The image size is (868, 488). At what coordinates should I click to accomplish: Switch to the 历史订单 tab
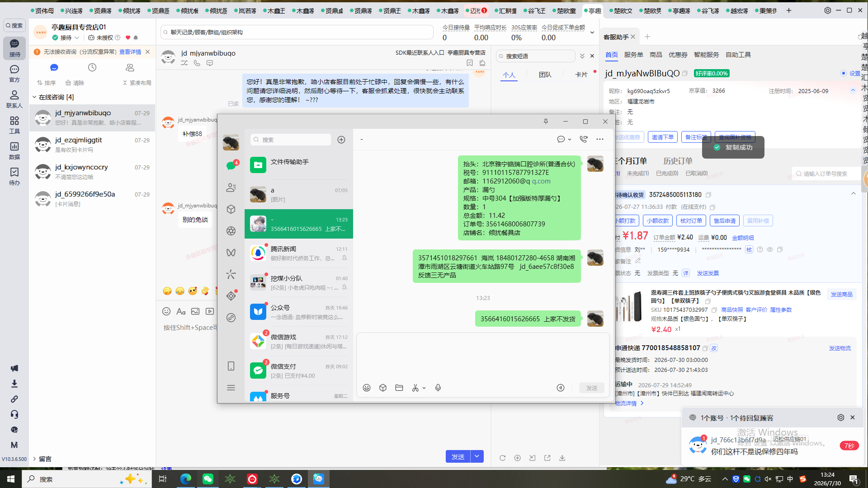[x=678, y=161]
